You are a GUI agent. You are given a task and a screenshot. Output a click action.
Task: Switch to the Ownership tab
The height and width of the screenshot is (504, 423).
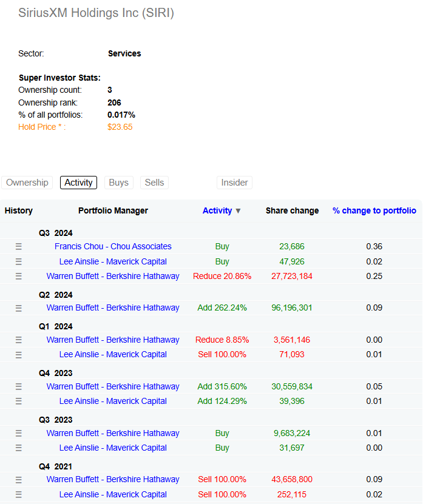(27, 183)
